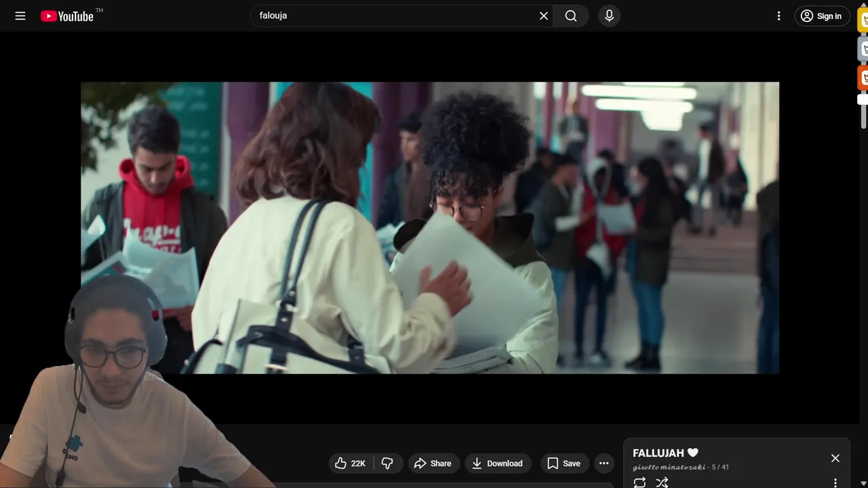Like the video with 22K likes
868x488 pixels.
pos(351,464)
